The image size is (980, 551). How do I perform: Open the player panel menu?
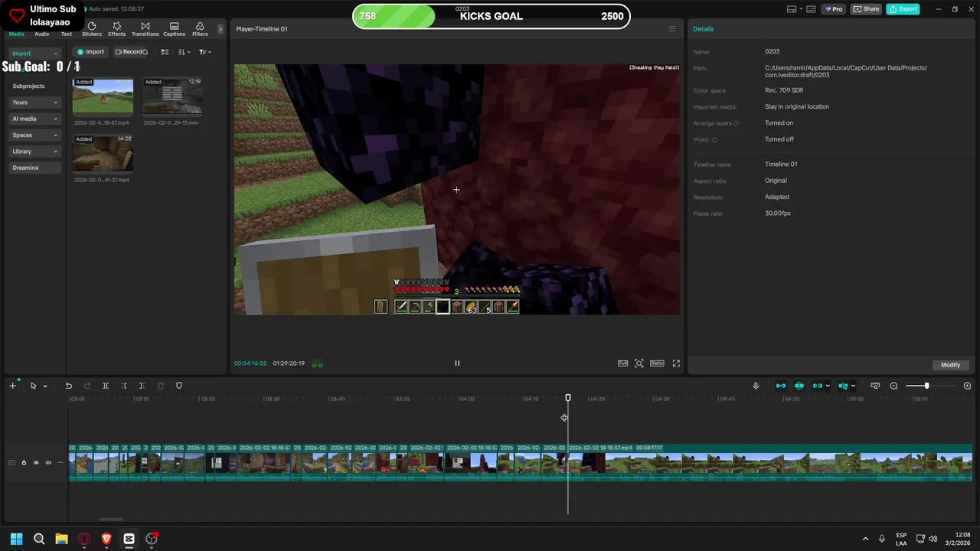pos(672,29)
